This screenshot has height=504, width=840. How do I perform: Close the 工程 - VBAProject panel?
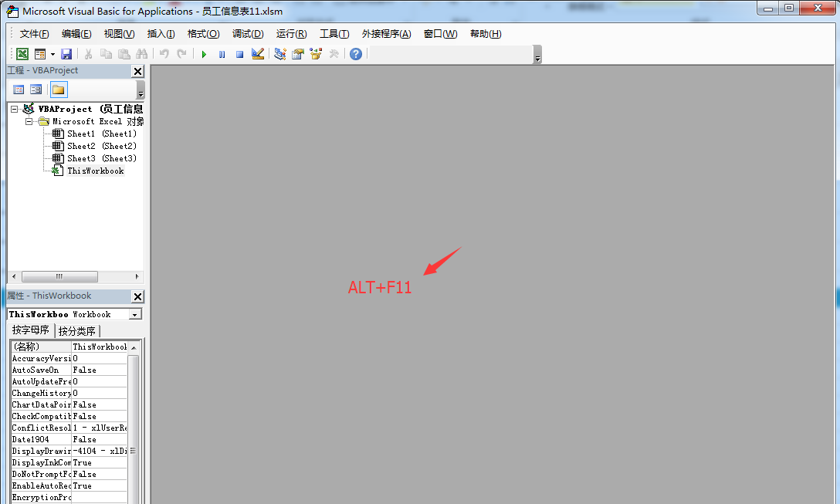137,71
